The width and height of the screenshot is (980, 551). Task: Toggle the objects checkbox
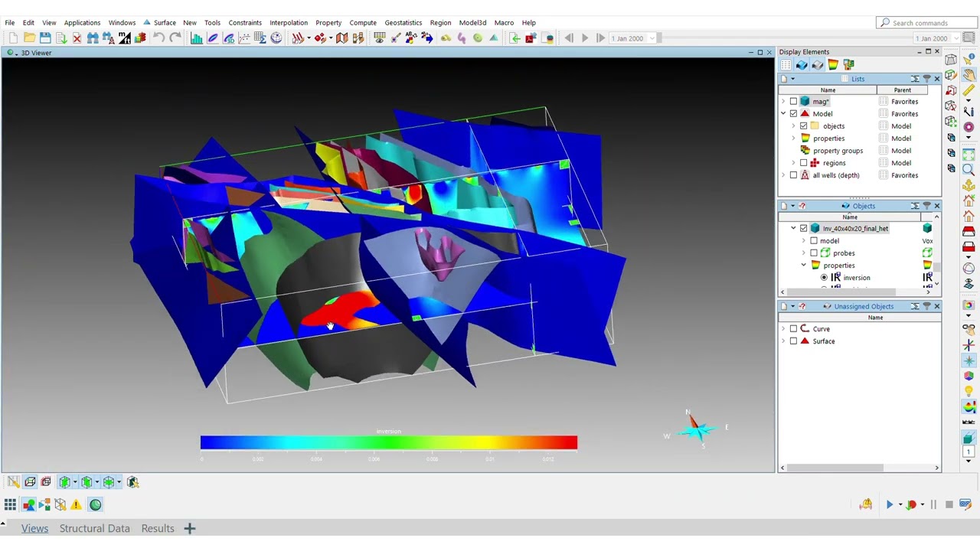click(803, 126)
